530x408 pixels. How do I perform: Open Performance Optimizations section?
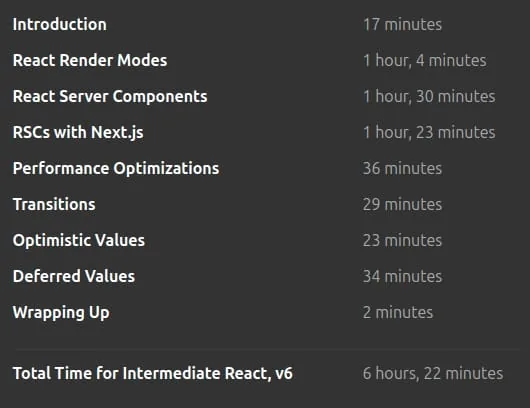116,168
